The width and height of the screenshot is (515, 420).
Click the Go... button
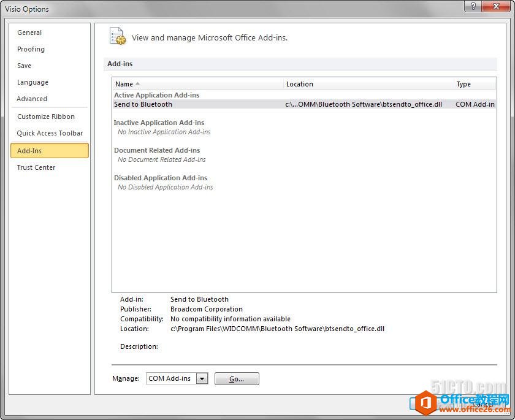[237, 379]
